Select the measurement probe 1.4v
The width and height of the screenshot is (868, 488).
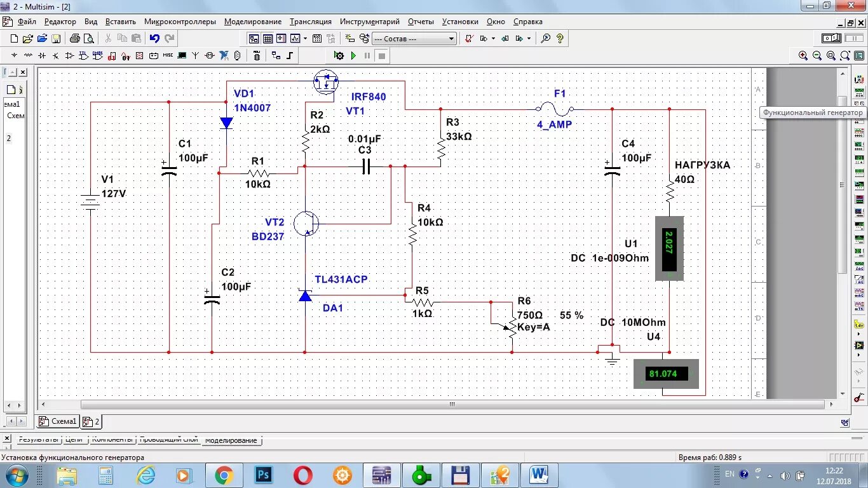859,323
